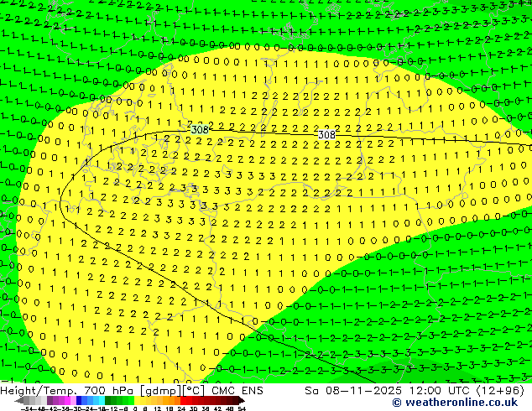
Task: Pick the bright red legend swatch
Action: point(183,400)
